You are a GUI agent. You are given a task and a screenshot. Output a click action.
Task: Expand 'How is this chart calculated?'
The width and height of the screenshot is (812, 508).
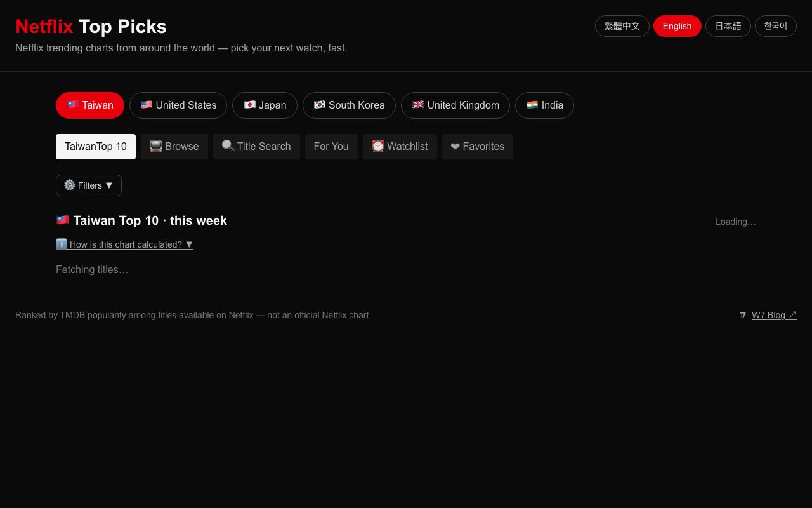click(x=124, y=244)
